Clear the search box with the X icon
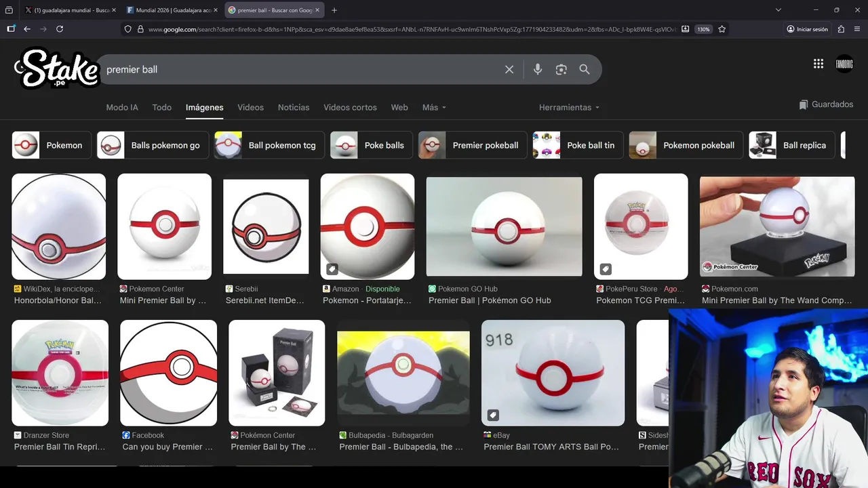Viewport: 868px width, 488px height. 509,69
